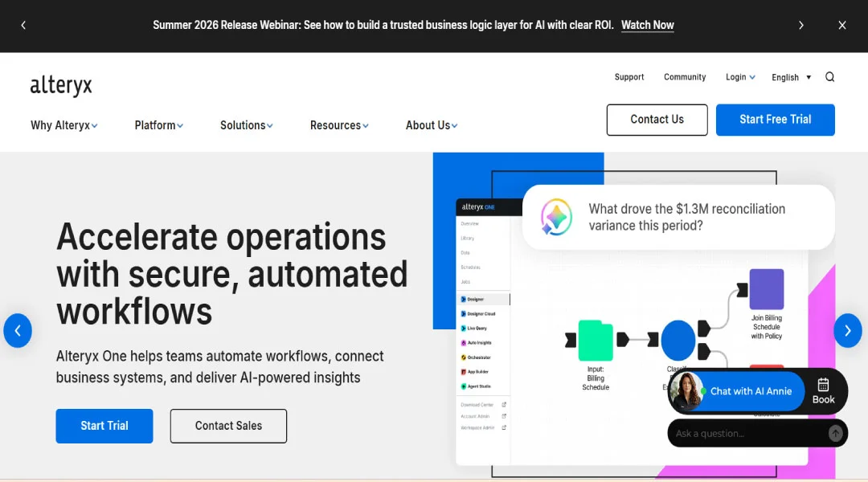Viewport: 868px width, 482px height.
Task: Click Schedules in mock sidebar
Action: point(470,268)
